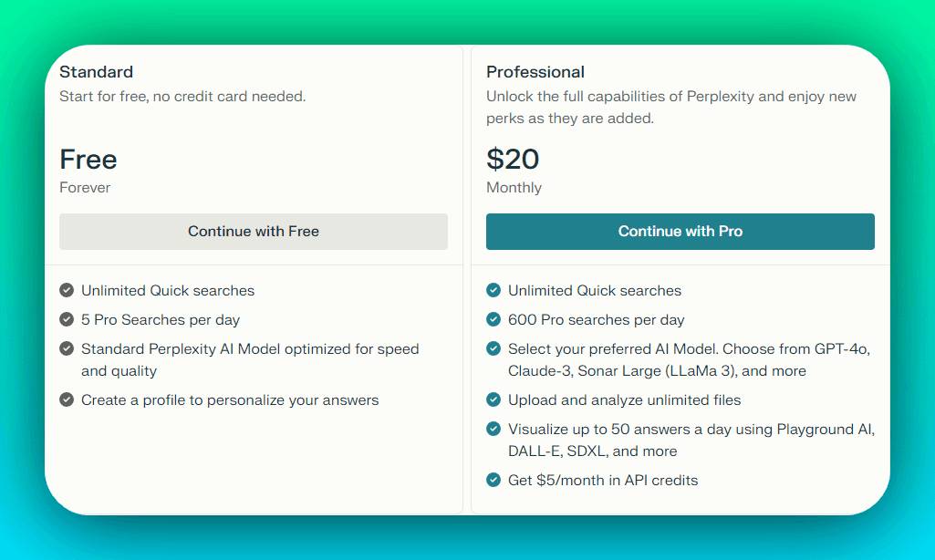
Task: Click the 600 Pro searches per day text
Action: pos(596,320)
